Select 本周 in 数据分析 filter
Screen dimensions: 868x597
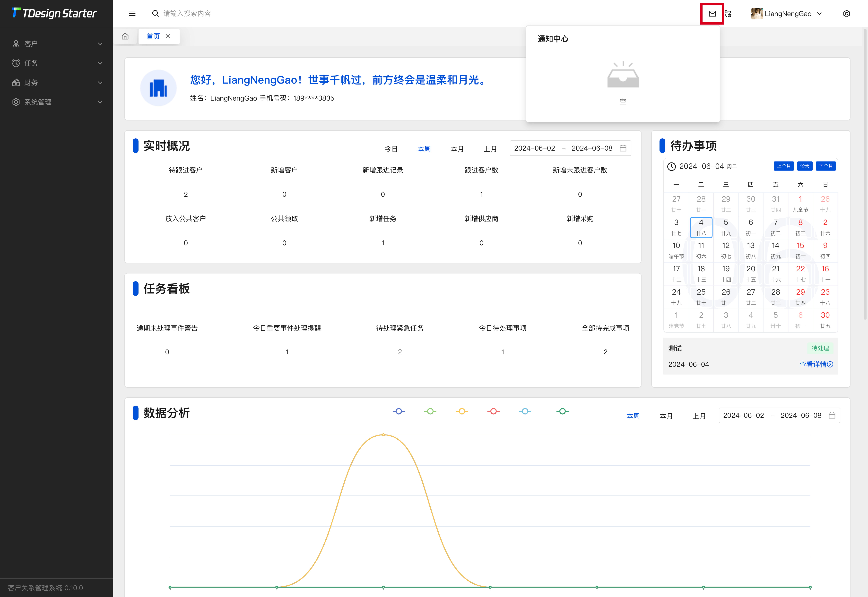(633, 416)
